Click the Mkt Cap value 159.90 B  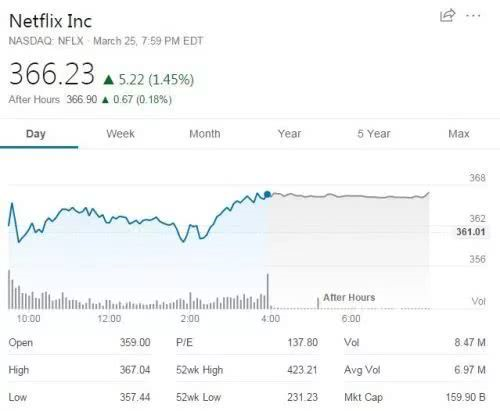tap(466, 397)
